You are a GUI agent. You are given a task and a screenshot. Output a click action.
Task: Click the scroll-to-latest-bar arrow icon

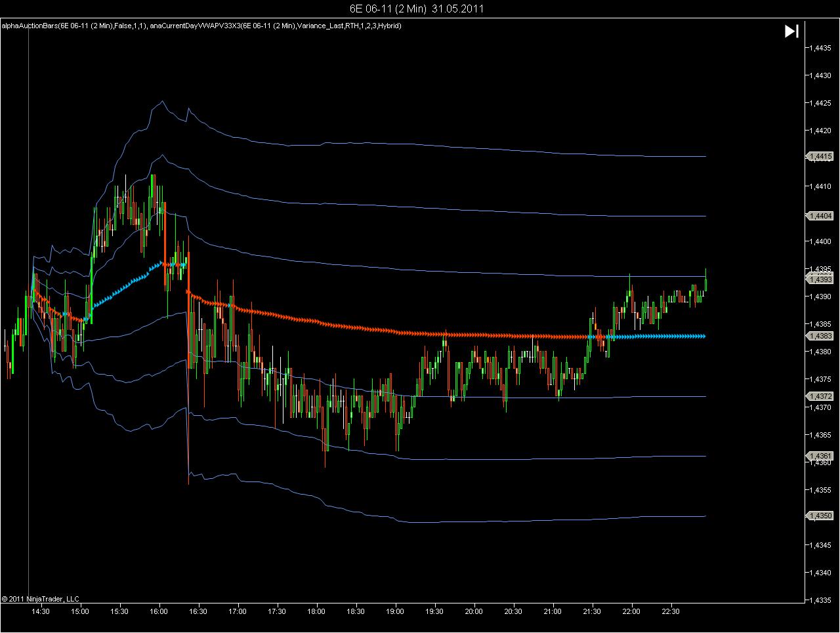click(791, 31)
